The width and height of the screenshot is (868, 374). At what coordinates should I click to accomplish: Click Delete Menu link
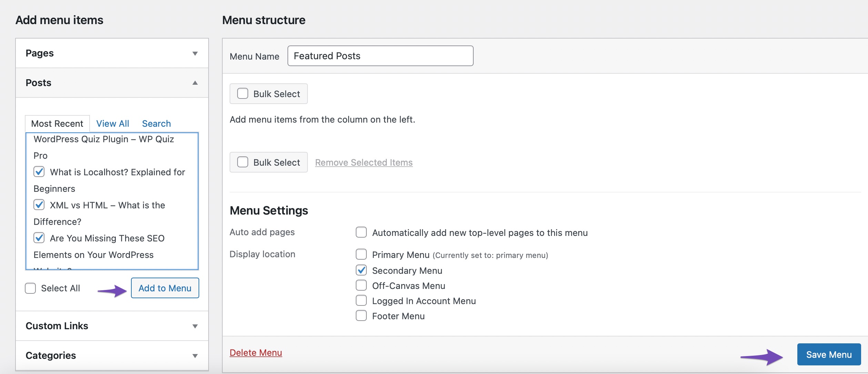pos(256,352)
